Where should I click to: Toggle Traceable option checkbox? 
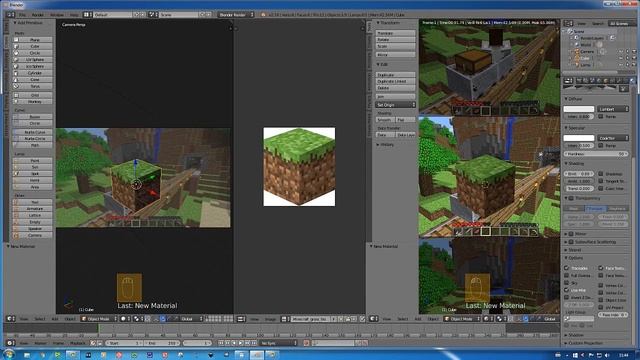pyautogui.click(x=567, y=268)
